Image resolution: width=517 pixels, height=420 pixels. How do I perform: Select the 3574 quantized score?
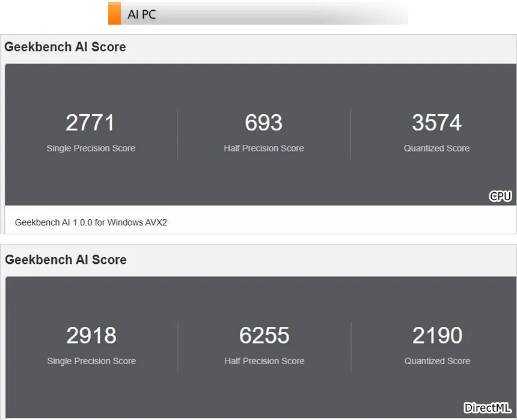point(436,123)
